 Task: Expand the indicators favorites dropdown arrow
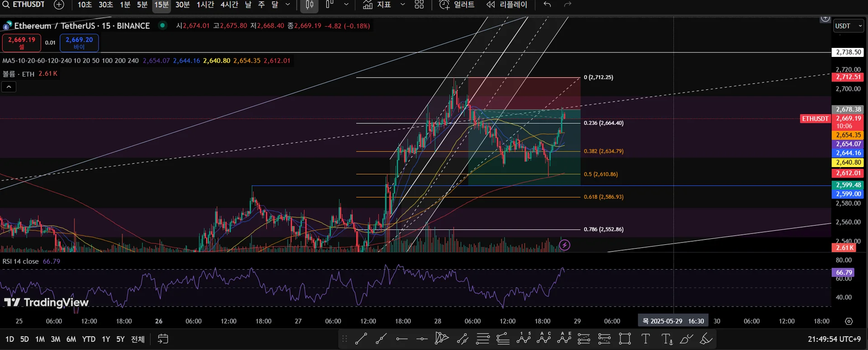coord(403,5)
